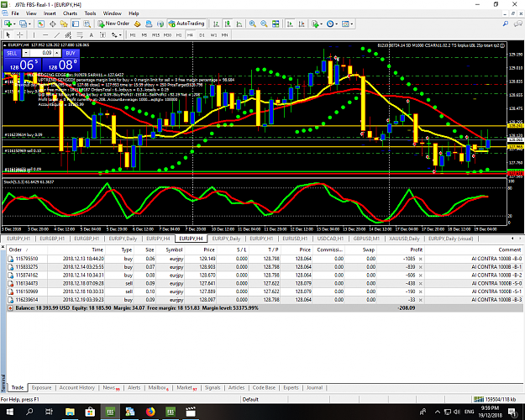Open the search magnifier at toolbar right
The height and width of the screenshot is (420, 525).
(506, 24)
